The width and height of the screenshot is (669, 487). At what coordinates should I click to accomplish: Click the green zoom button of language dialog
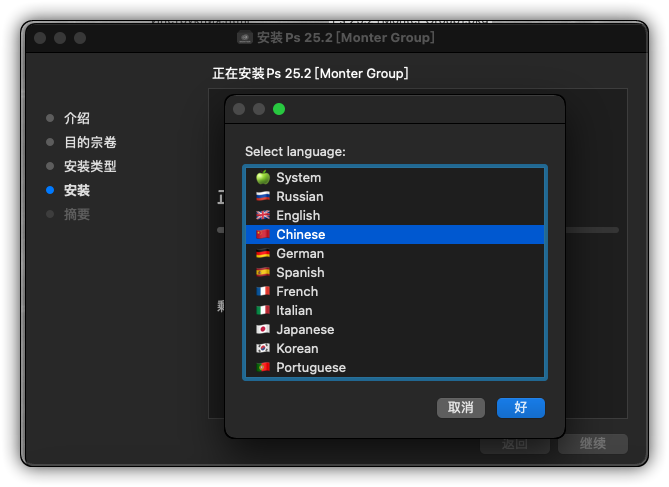[x=279, y=109]
